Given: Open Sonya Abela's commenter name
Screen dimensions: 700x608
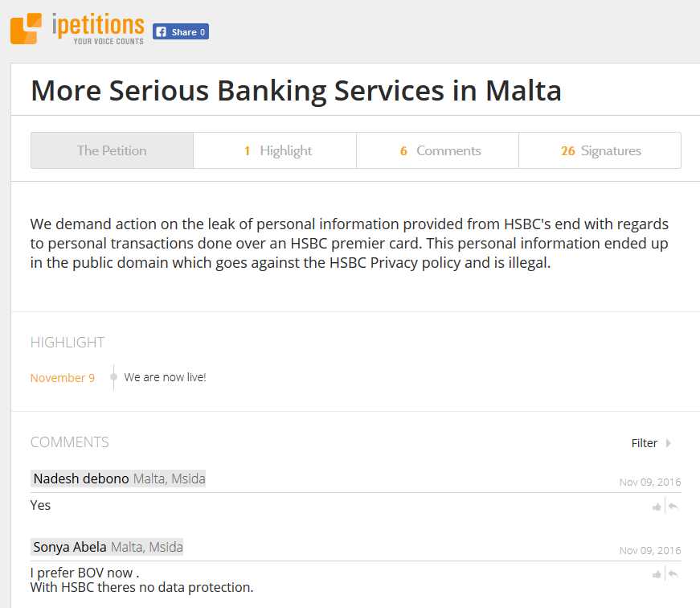Looking at the screenshot, I should point(70,547).
